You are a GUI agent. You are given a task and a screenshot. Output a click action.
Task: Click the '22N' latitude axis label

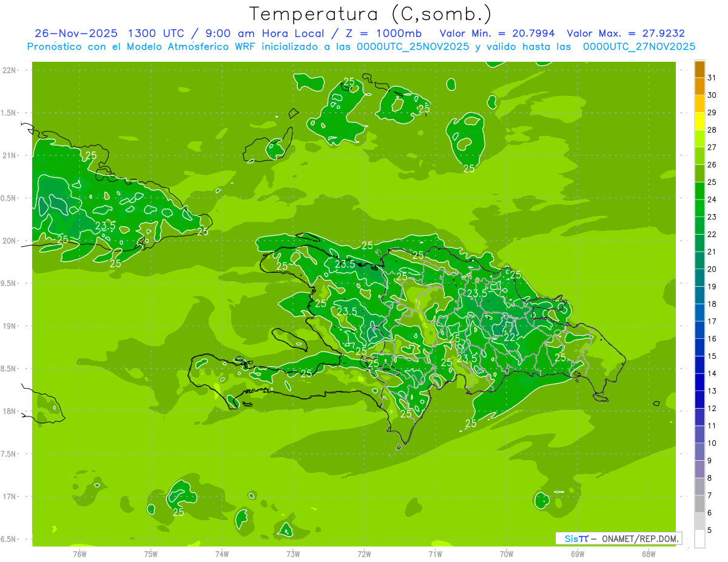tap(10, 70)
